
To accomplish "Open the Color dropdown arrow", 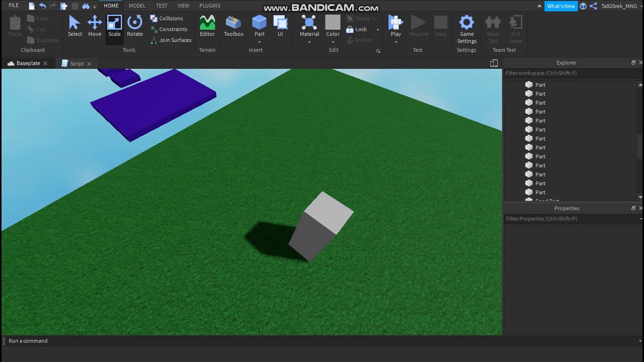I will (333, 42).
